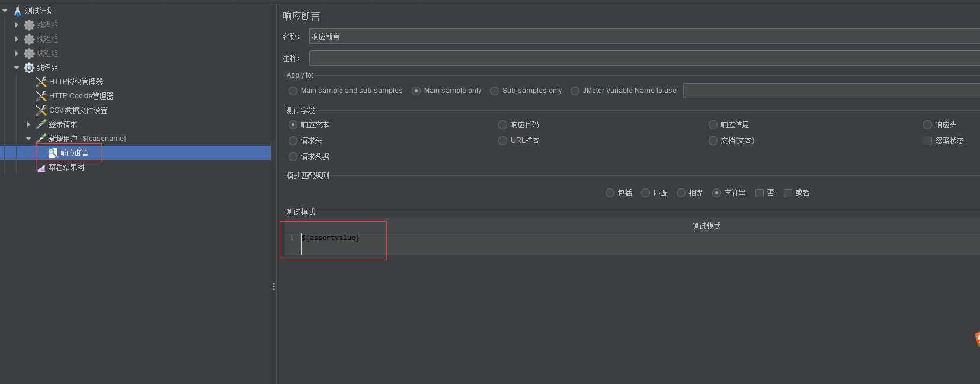This screenshot has width=980, height=384.
Task: Click the 注释 input field
Action: click(645, 58)
